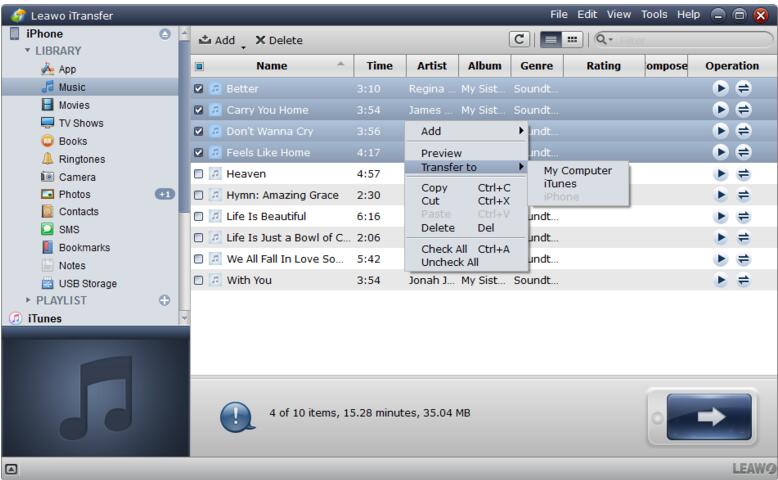Check the Life Is Beautiful checkbox
Screen dimensions: 778x480
198,217
